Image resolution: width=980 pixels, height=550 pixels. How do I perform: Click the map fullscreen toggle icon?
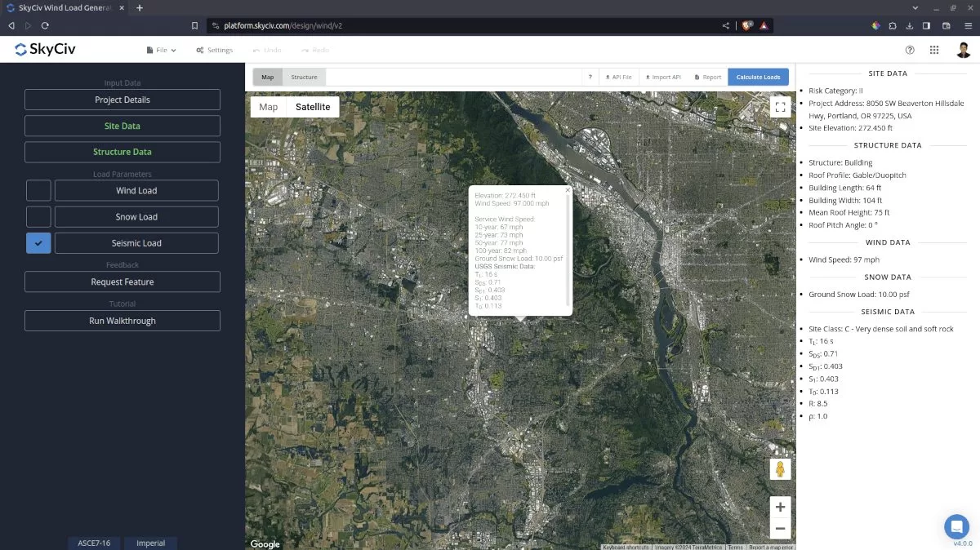click(780, 107)
